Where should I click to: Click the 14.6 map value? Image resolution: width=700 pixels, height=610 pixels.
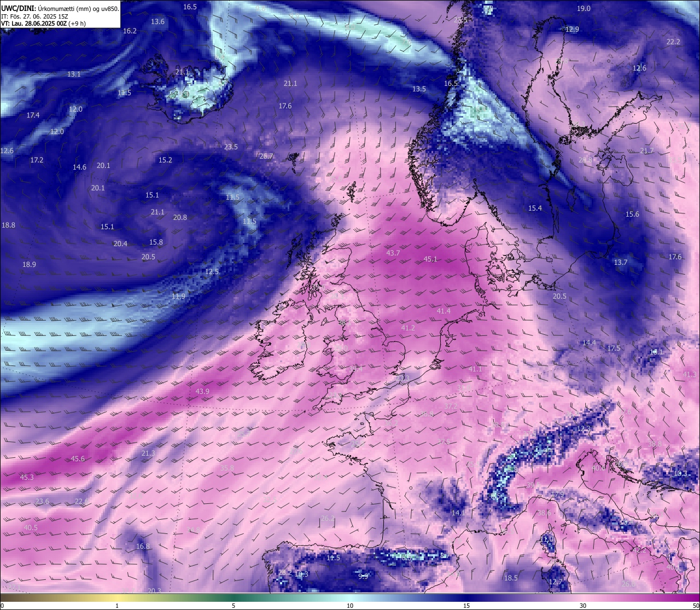click(x=79, y=167)
